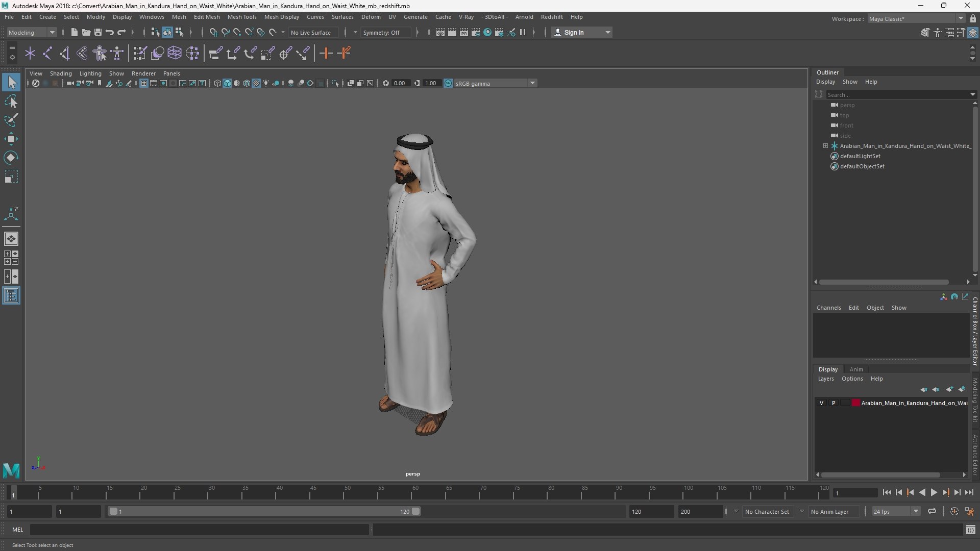Go to start of playback range
980x551 pixels.
coord(887,492)
